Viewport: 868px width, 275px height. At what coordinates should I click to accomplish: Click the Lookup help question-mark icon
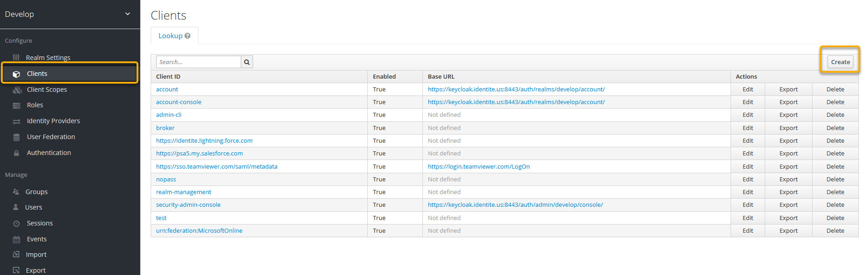(x=188, y=36)
